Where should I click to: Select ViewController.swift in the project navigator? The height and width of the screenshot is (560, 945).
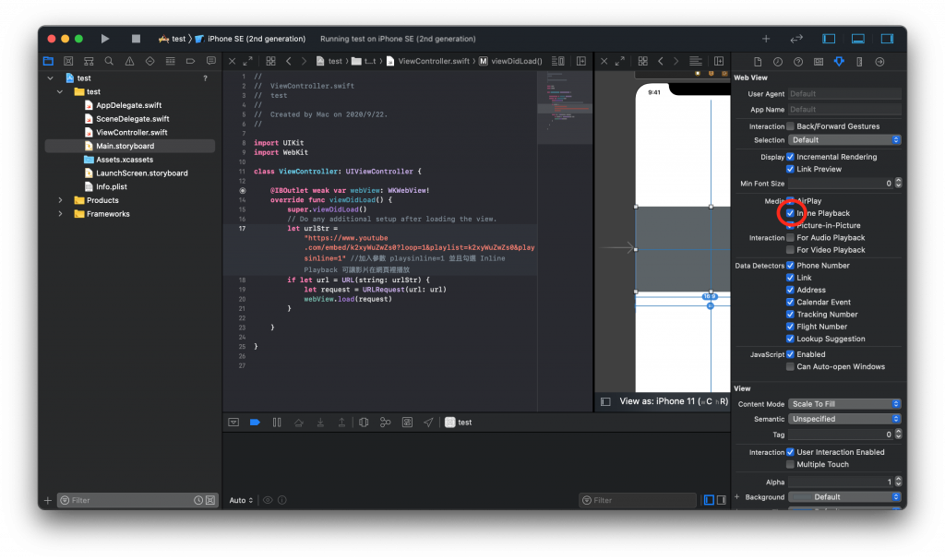tap(131, 132)
